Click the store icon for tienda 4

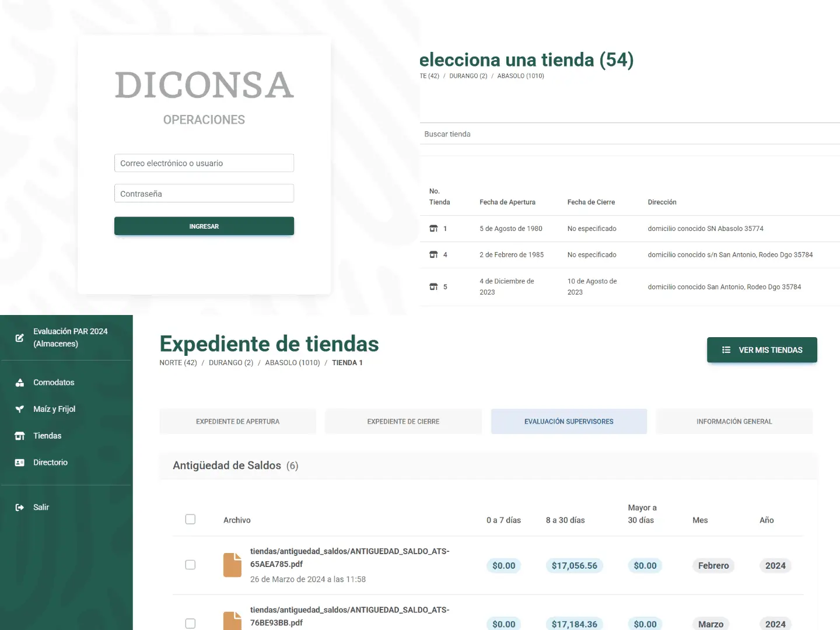[433, 255]
